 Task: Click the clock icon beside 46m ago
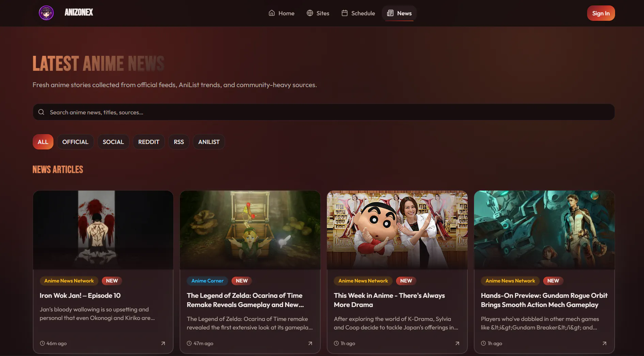pyautogui.click(x=42, y=343)
